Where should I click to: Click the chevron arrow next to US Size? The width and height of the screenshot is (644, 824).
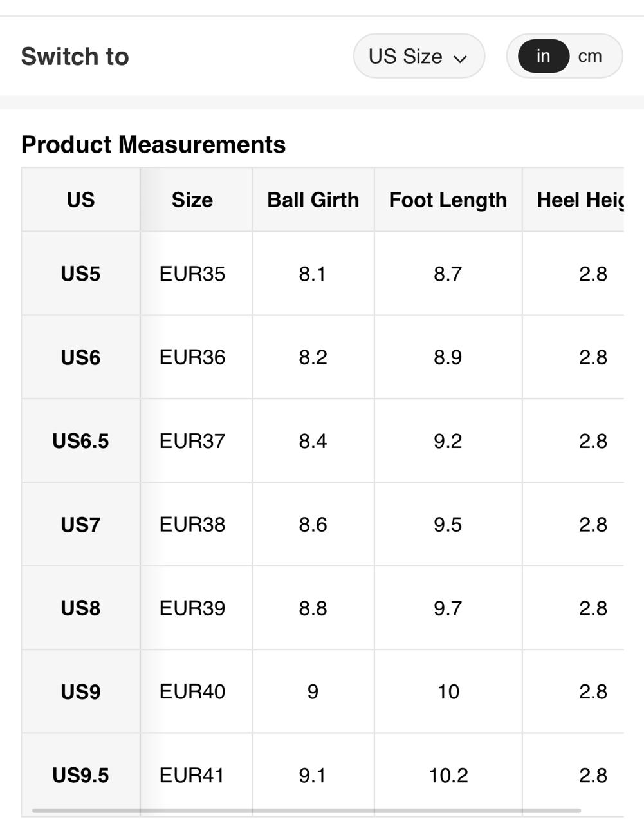[460, 59]
